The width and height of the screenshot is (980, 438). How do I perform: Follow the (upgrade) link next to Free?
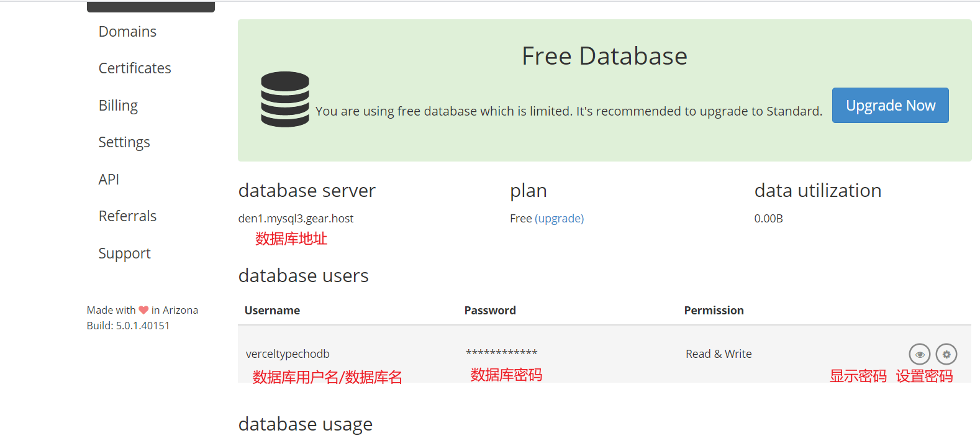(559, 219)
